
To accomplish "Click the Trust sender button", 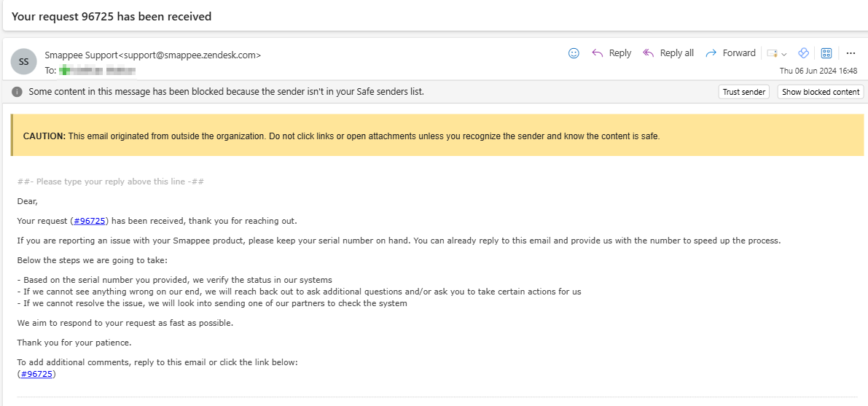I will pos(743,92).
